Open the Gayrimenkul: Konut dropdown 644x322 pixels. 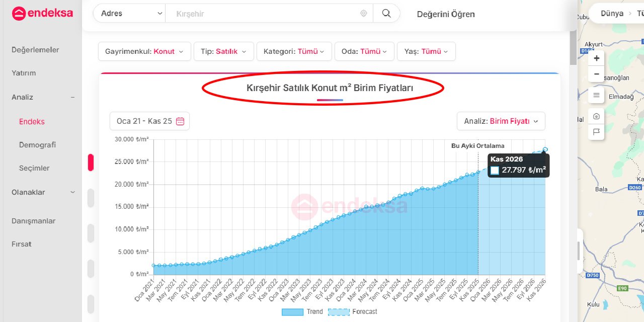tap(144, 51)
